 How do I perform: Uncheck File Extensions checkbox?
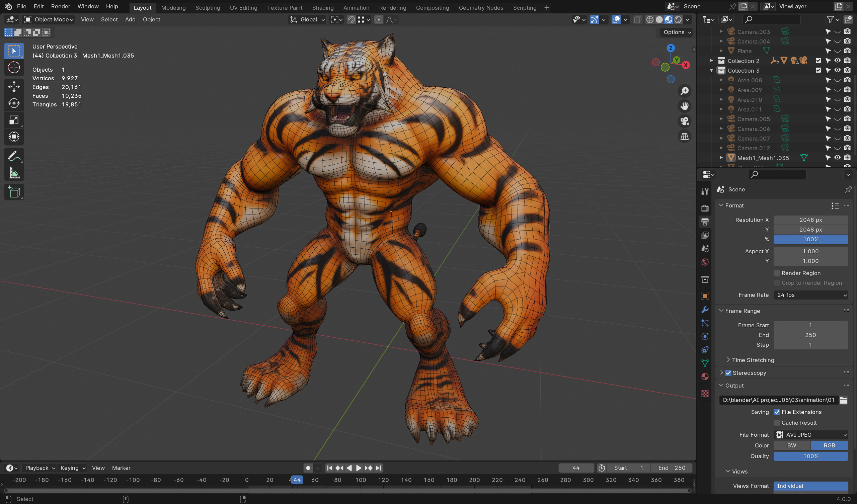tap(777, 412)
